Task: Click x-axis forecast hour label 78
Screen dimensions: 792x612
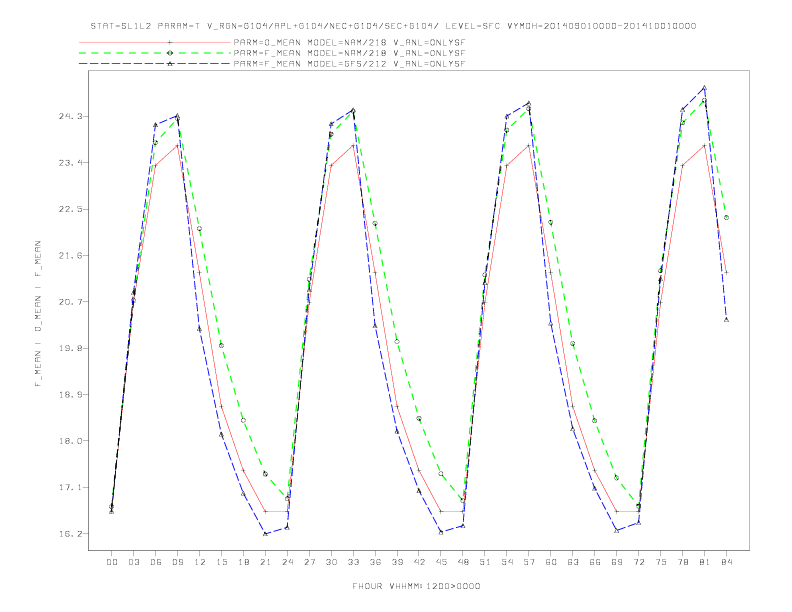Action: [x=683, y=562]
